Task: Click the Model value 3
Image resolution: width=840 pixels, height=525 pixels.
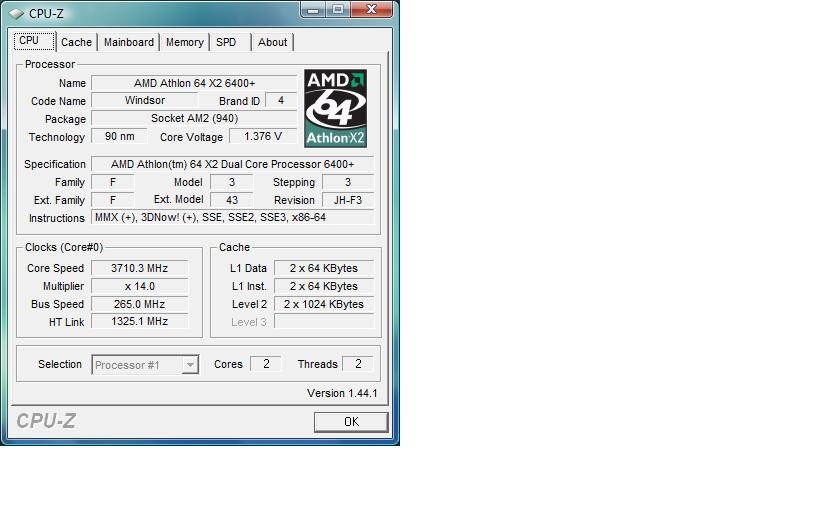Action: tap(231, 182)
